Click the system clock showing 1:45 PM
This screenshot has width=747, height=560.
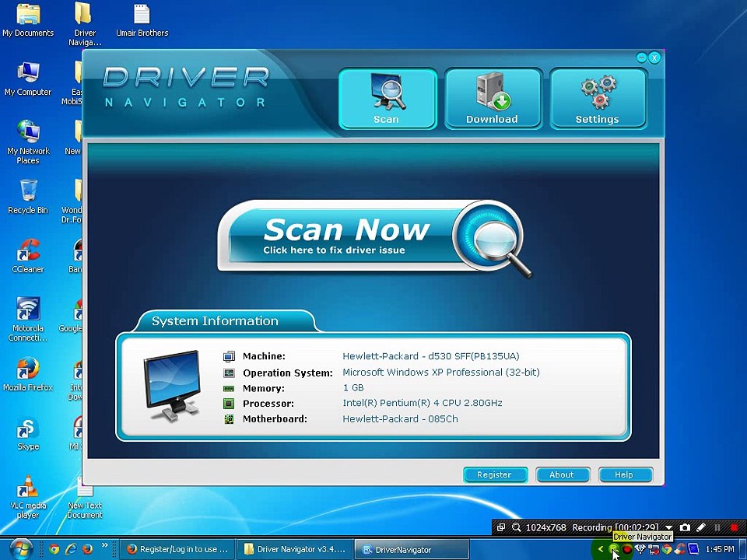click(720, 549)
